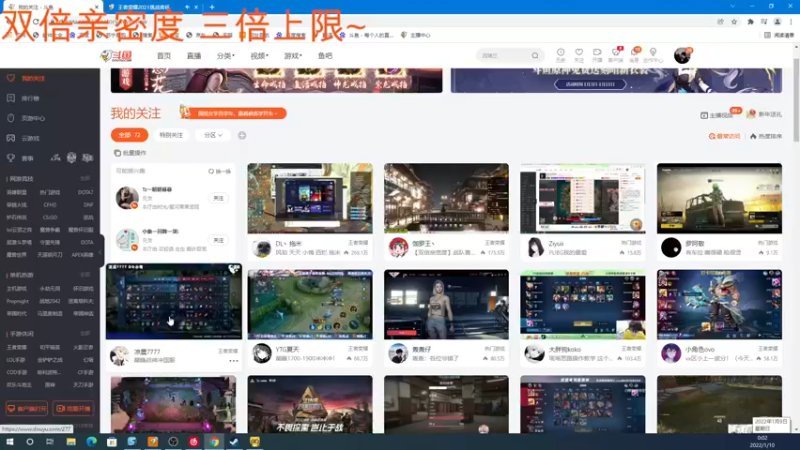
Task: Click browser bookmark star icon
Action: 734,21
